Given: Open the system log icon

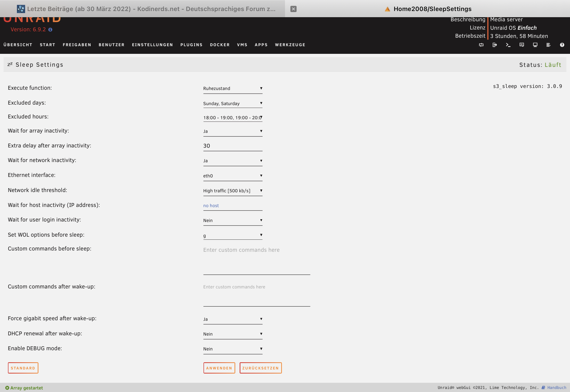Looking at the screenshot, I should (x=548, y=45).
